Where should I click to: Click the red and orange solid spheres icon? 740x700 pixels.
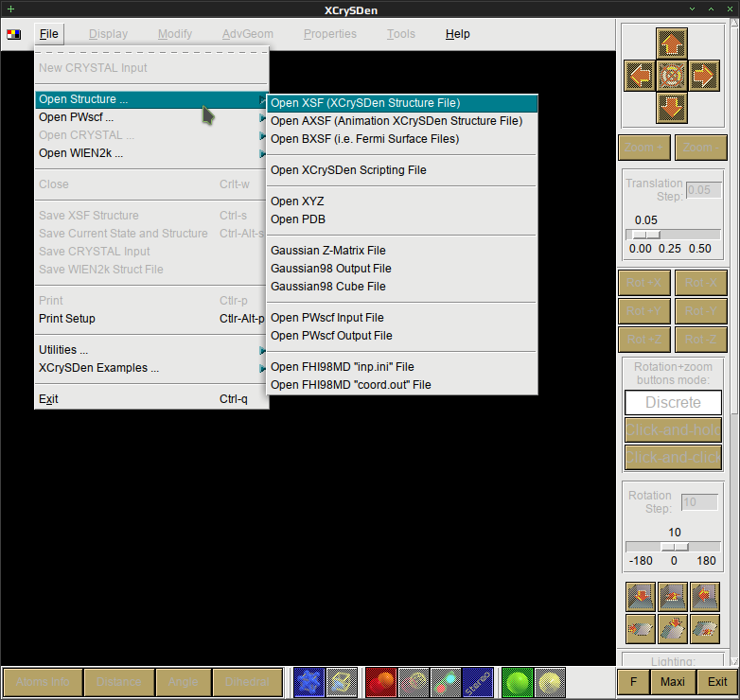tap(380, 682)
